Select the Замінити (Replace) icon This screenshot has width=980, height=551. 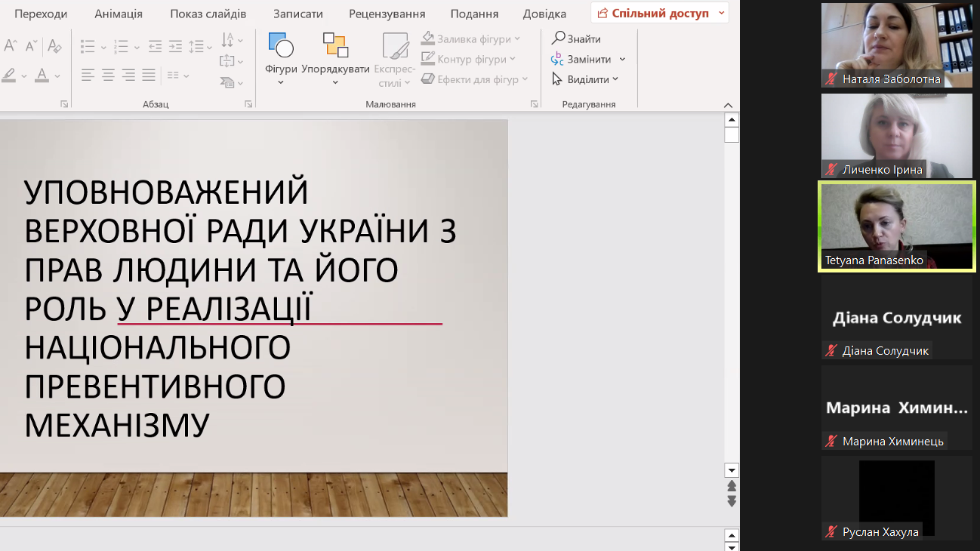point(556,58)
